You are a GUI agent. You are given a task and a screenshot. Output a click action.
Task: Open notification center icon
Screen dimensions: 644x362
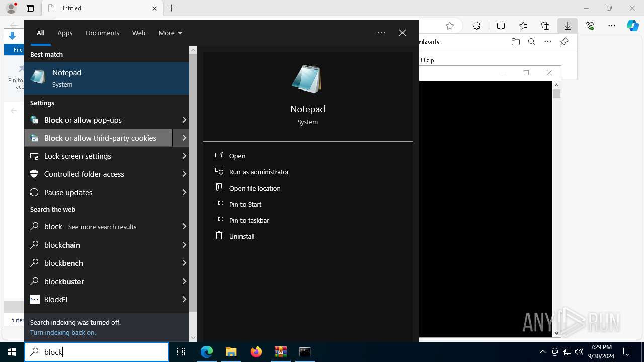627,352
